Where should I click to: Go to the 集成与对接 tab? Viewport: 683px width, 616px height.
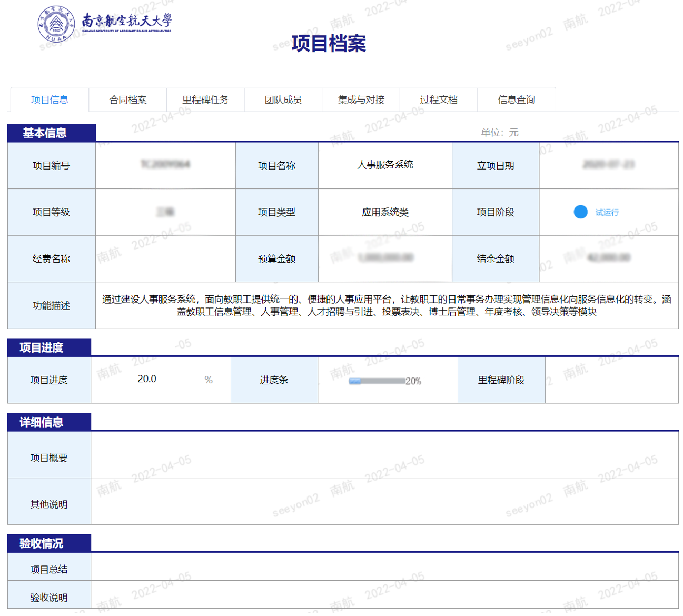click(x=361, y=100)
